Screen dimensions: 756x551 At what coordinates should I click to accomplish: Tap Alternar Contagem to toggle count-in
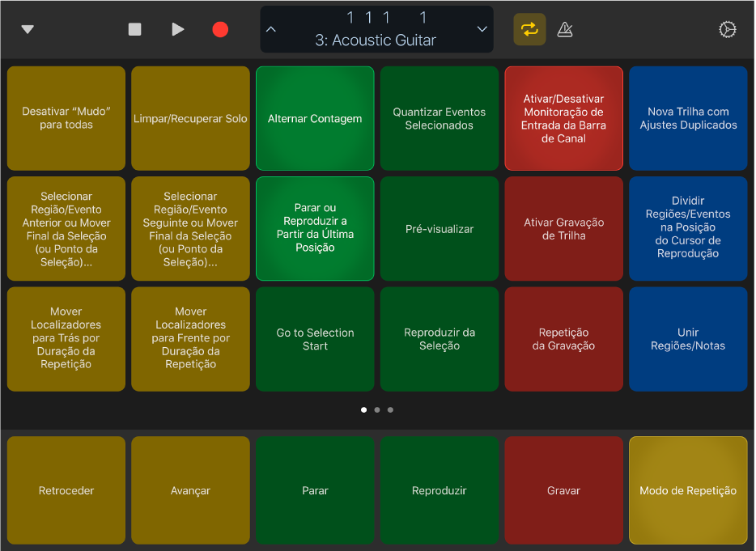[x=314, y=118]
